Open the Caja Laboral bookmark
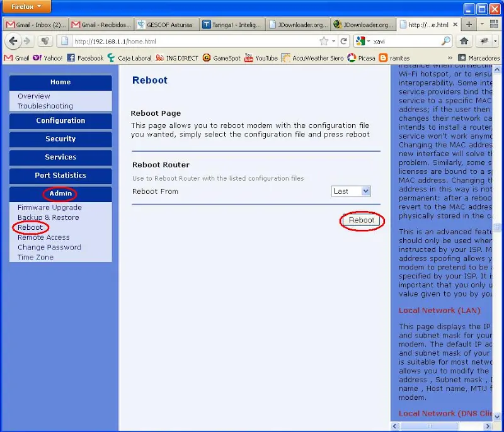Screen dimensions: 504x432 pos(130,58)
